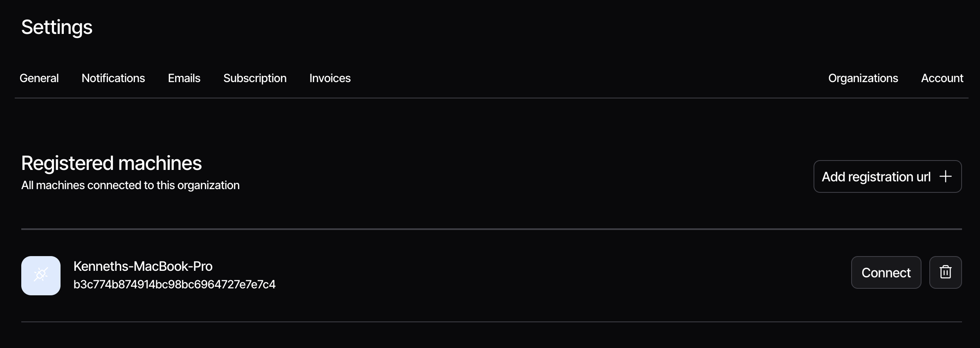The image size is (980, 348).
Task: Click the plus icon in Add registration url
Action: pos(946,176)
